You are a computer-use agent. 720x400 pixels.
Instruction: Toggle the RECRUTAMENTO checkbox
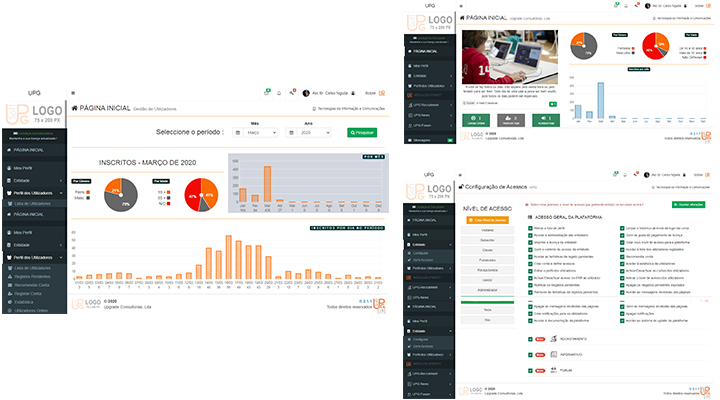click(529, 339)
